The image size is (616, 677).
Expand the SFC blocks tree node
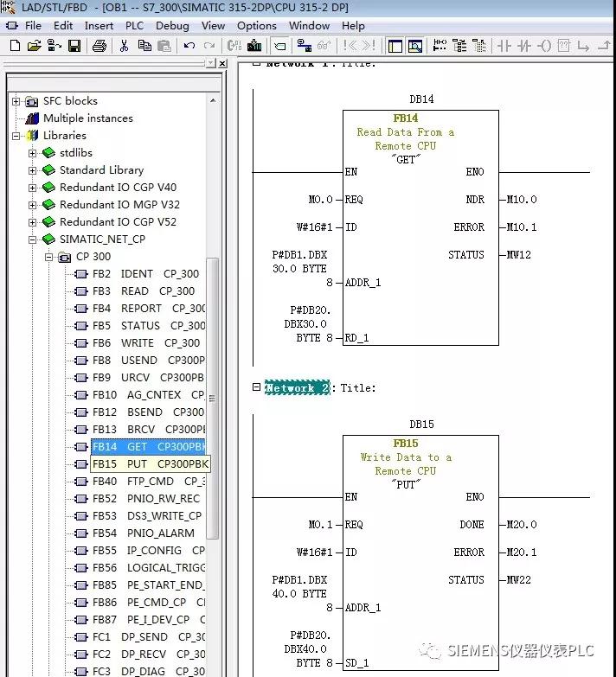coord(16,101)
